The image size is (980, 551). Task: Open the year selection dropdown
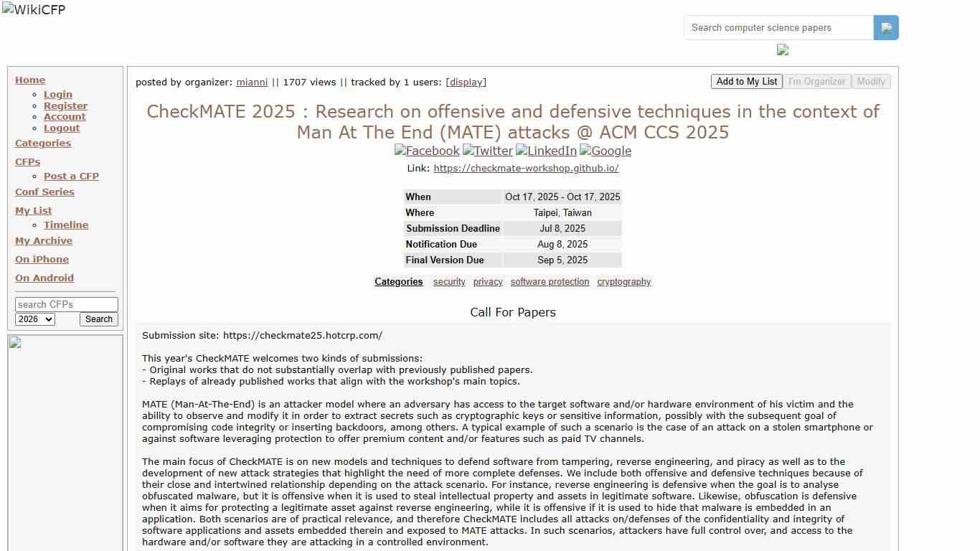point(34,319)
